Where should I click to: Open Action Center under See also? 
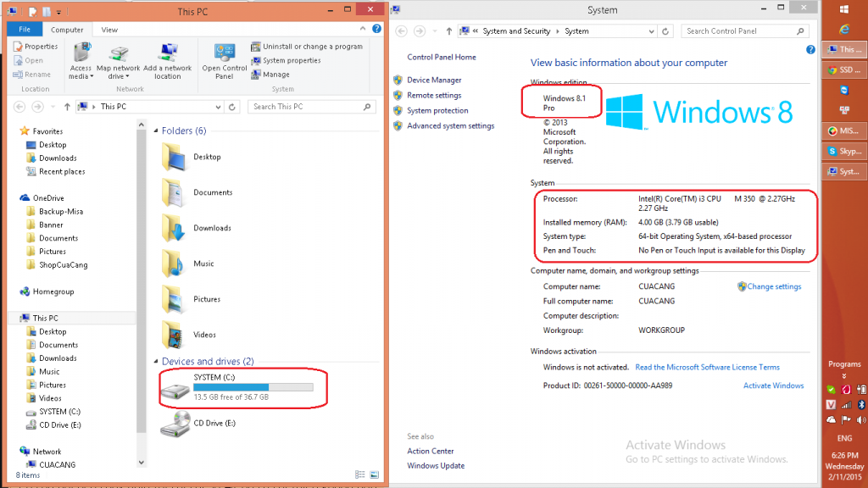[x=430, y=452]
